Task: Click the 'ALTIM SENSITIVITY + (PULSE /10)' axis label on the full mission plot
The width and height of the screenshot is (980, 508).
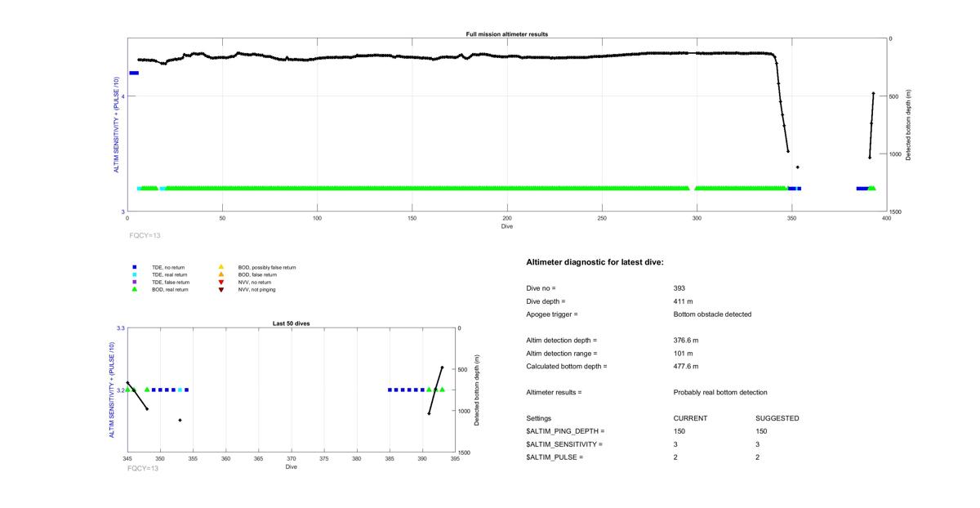Action: click(x=116, y=125)
